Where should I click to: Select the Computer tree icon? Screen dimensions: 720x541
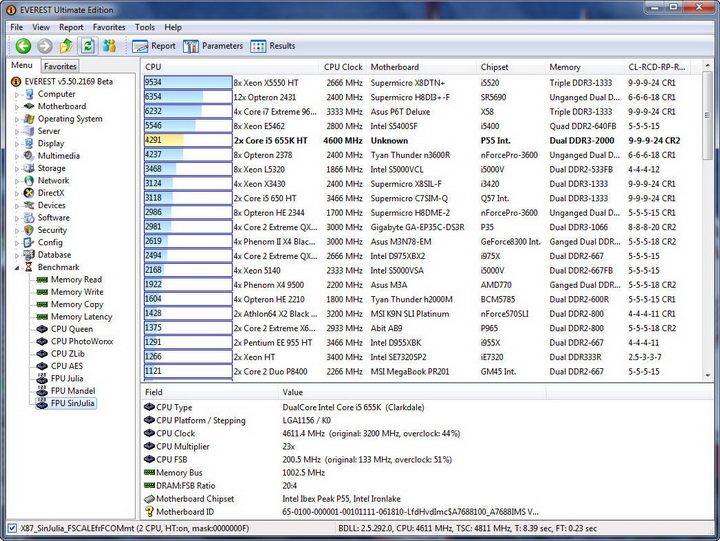29,94
